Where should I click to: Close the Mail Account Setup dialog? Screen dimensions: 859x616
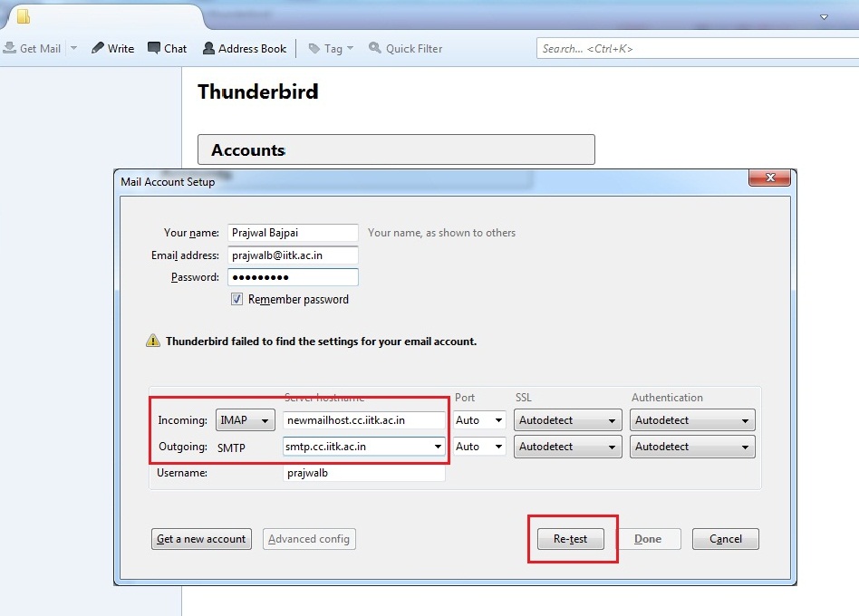coord(770,178)
